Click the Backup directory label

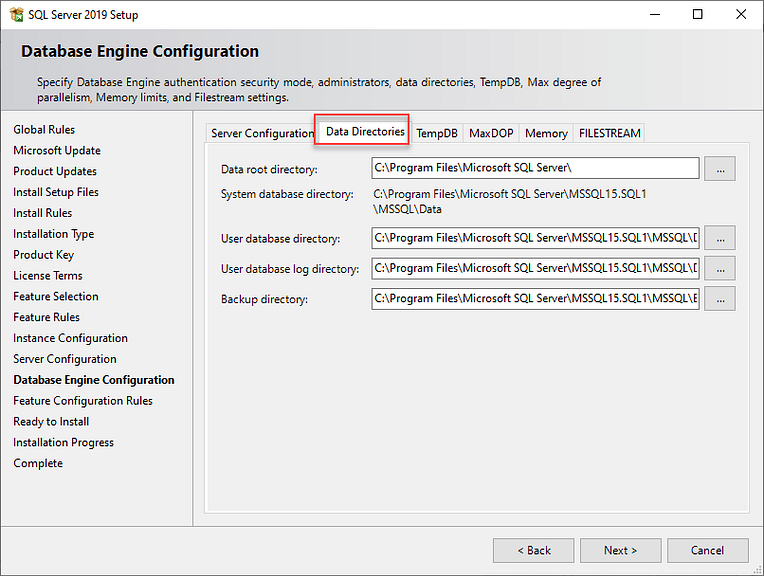[264, 299]
